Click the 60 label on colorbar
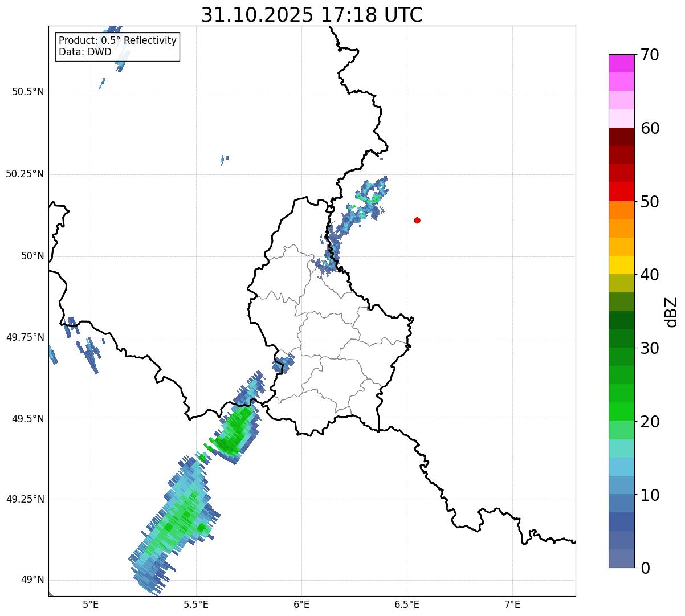The height and width of the screenshot is (616, 685). [650, 128]
